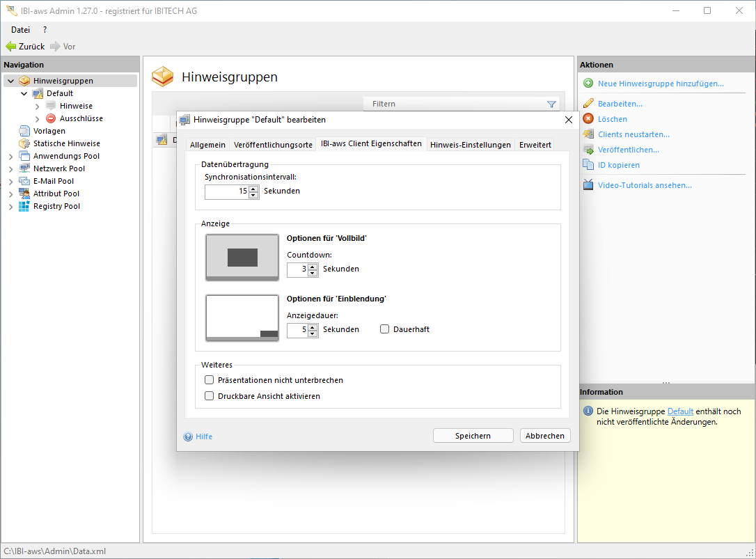Viewport: 756px width, 559px height.
Task: Click the red Löschen delete icon
Action: point(588,119)
